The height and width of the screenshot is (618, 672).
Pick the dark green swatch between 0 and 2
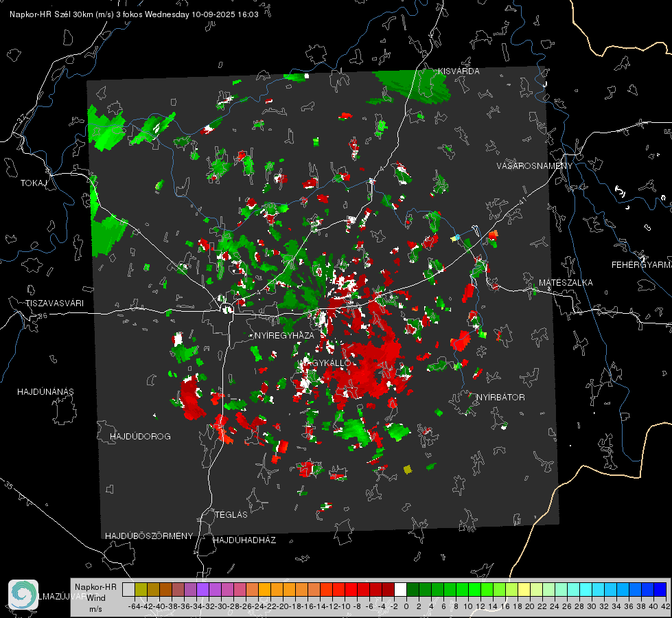coord(413,589)
